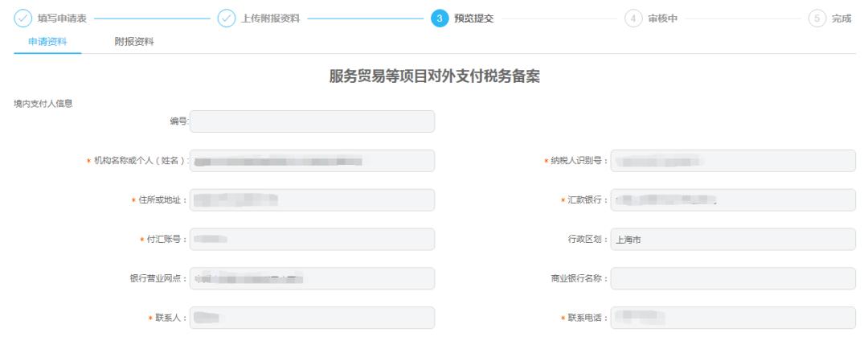Select step 3 预览提交 circle icon
Screen dimensions: 868x341
tap(440, 18)
